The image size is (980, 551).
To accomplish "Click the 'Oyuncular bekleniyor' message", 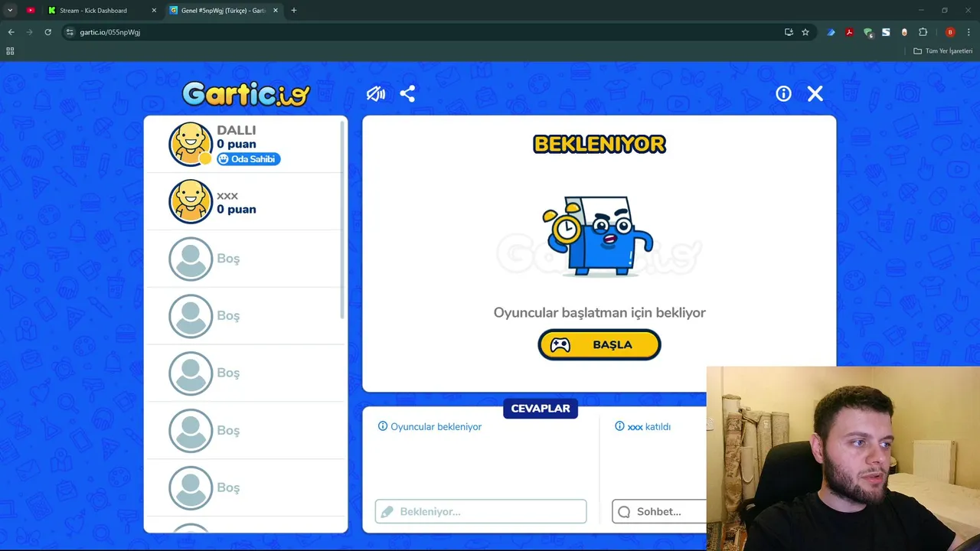I will (x=430, y=426).
